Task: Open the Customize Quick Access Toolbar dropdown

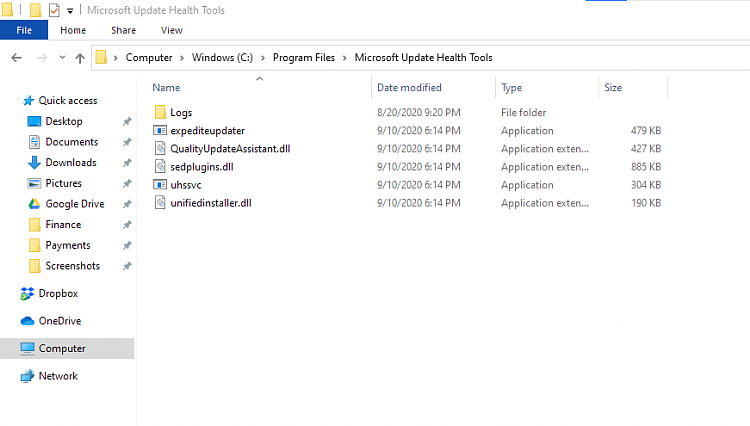Action: [70, 11]
